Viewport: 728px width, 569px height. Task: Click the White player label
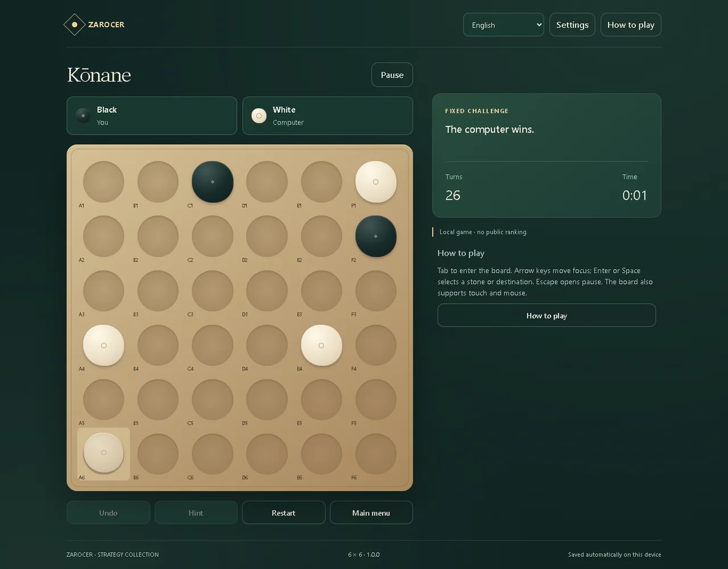[284, 110]
